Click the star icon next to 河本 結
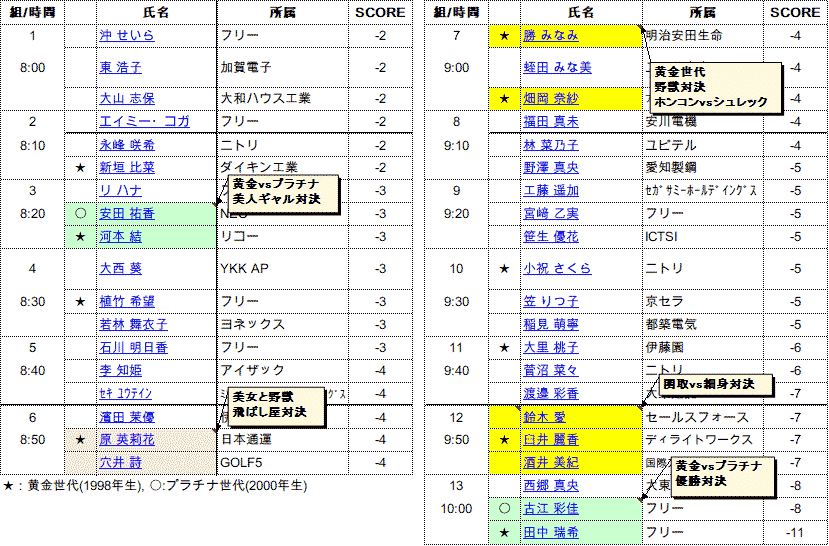The height and width of the screenshot is (546, 829). [80, 237]
